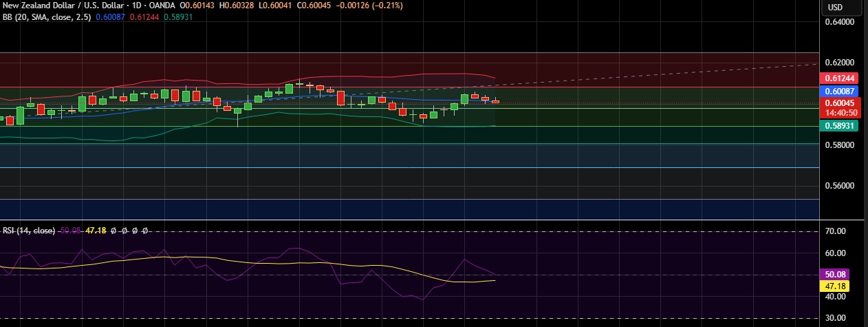This screenshot has width=868, height=327.
Task: Click the blue 0.60087 basis price label
Action: [x=838, y=91]
